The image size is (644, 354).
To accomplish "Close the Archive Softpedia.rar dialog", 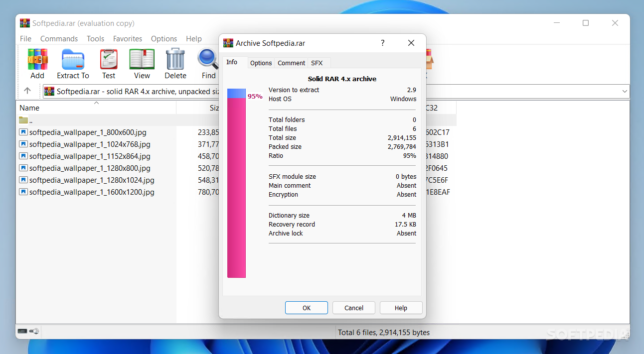I will click(x=411, y=43).
